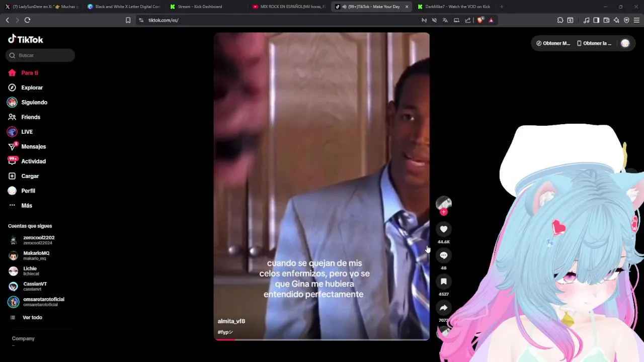Screen dimensions: 644x362
Task: Open the Brave Shields lion icon
Action: [x=480, y=20]
